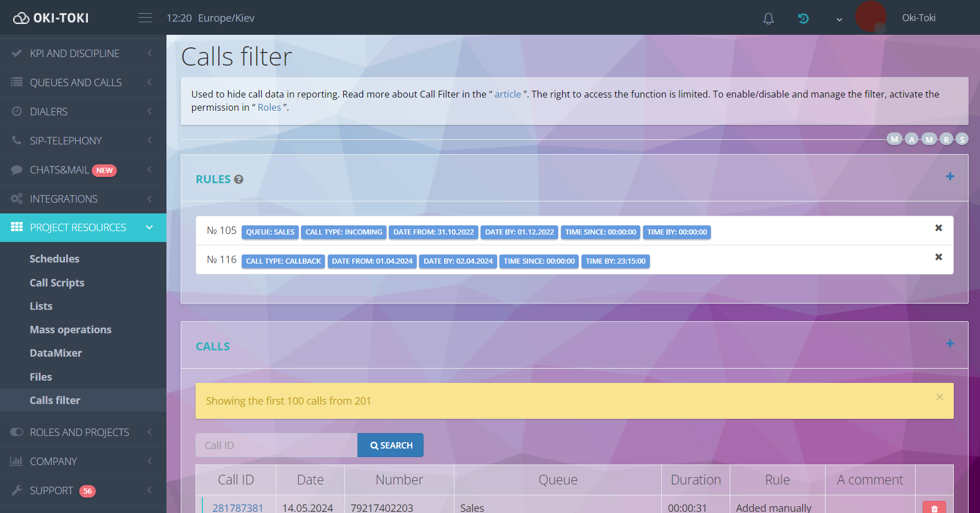Focus the Call ID search field

pos(276,445)
